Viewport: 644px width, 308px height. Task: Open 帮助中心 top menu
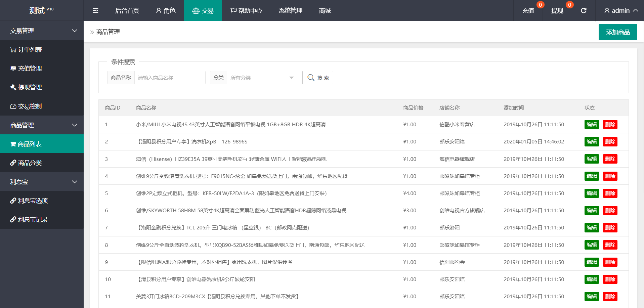246,11
